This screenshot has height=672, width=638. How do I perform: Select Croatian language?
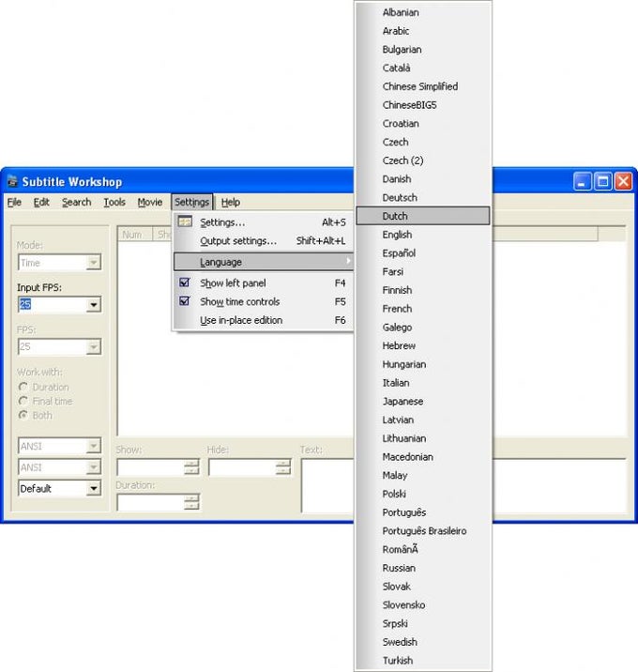tap(423, 124)
